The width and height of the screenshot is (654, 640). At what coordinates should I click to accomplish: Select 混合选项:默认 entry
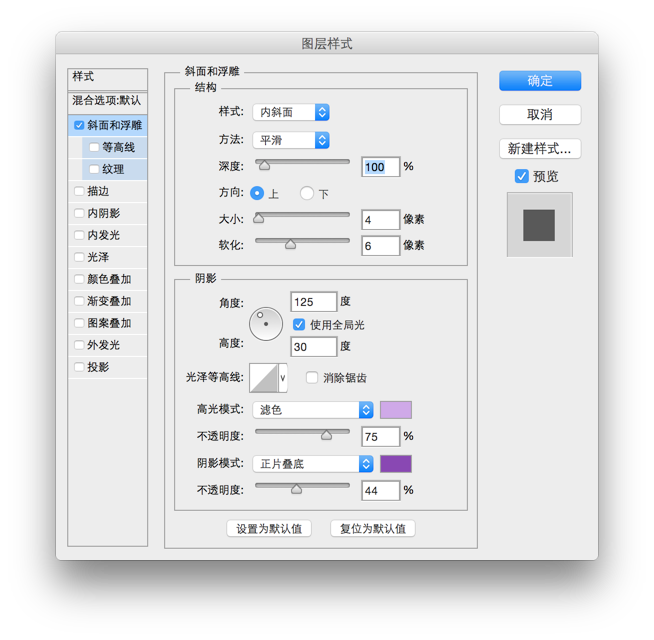pos(107,101)
